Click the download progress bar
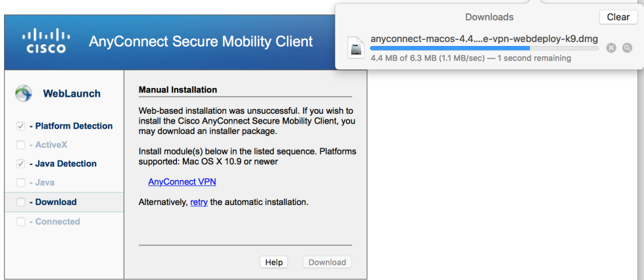The width and height of the screenshot is (644, 280). click(484, 49)
